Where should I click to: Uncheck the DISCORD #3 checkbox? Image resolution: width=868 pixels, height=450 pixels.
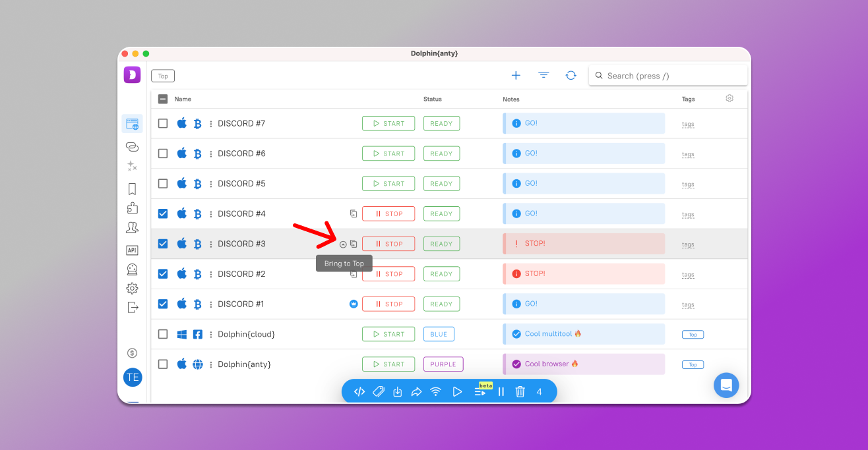[x=163, y=244]
